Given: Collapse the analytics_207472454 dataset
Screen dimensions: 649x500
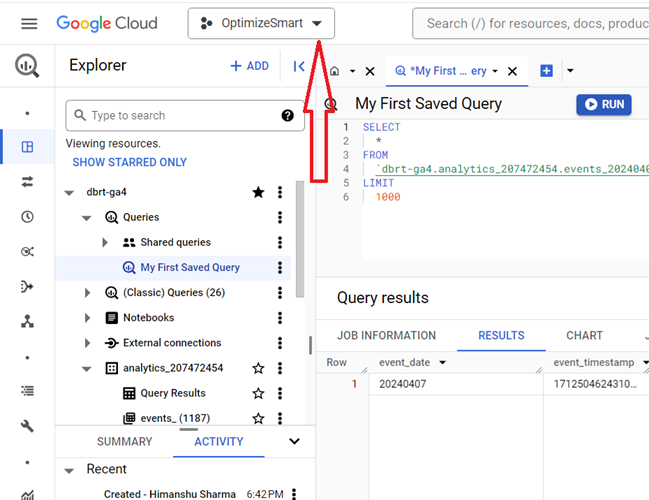Looking at the screenshot, I should (87, 368).
